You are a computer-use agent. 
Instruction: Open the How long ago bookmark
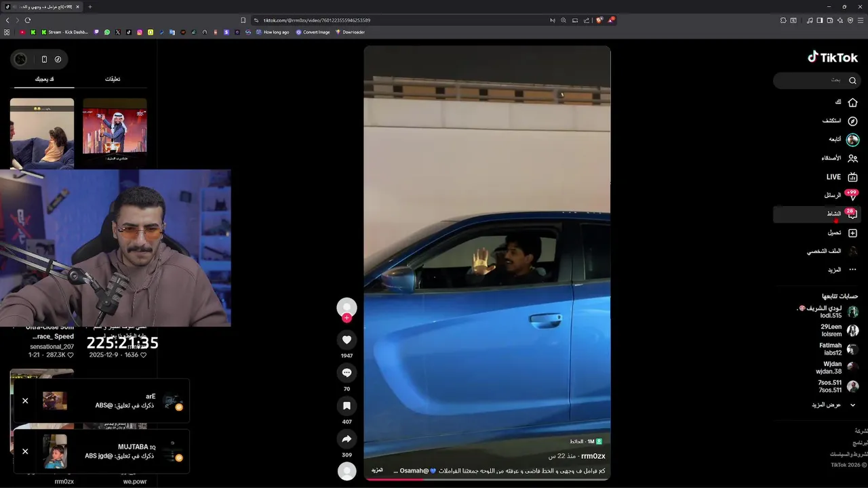coord(272,32)
